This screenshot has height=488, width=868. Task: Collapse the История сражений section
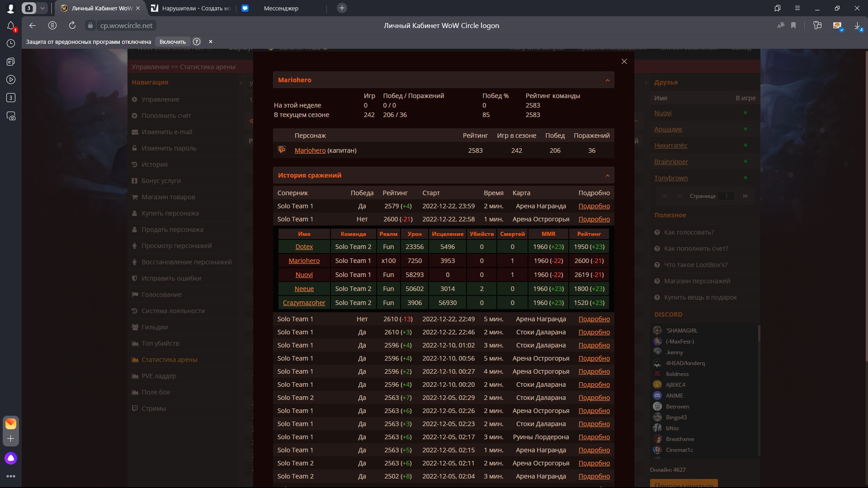[x=607, y=176]
